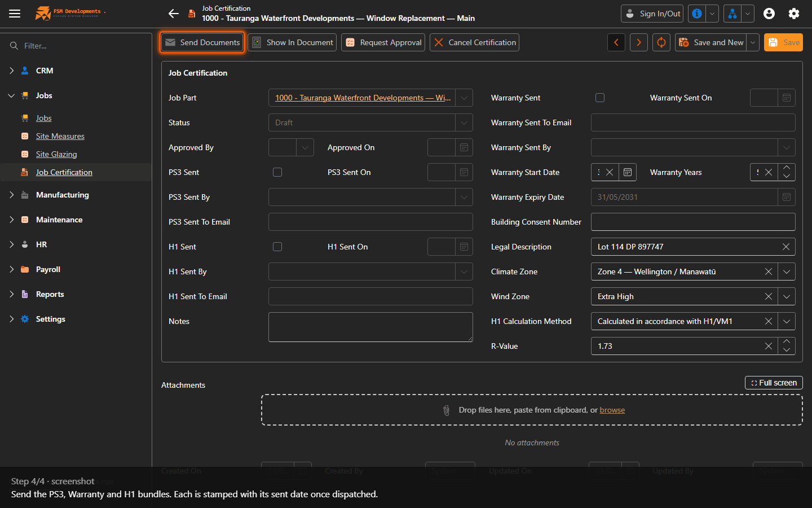Click Sign In/Out button
Screen dimensions: 812x508
652,14
